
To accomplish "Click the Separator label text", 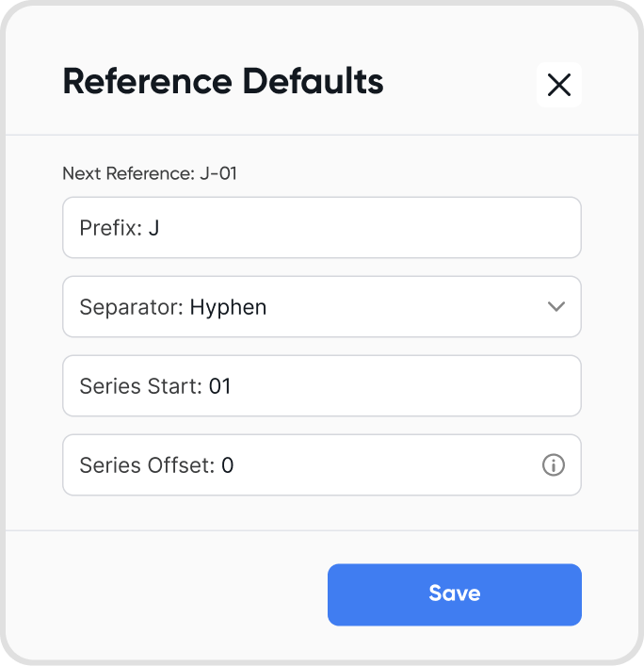I will tap(132, 307).
